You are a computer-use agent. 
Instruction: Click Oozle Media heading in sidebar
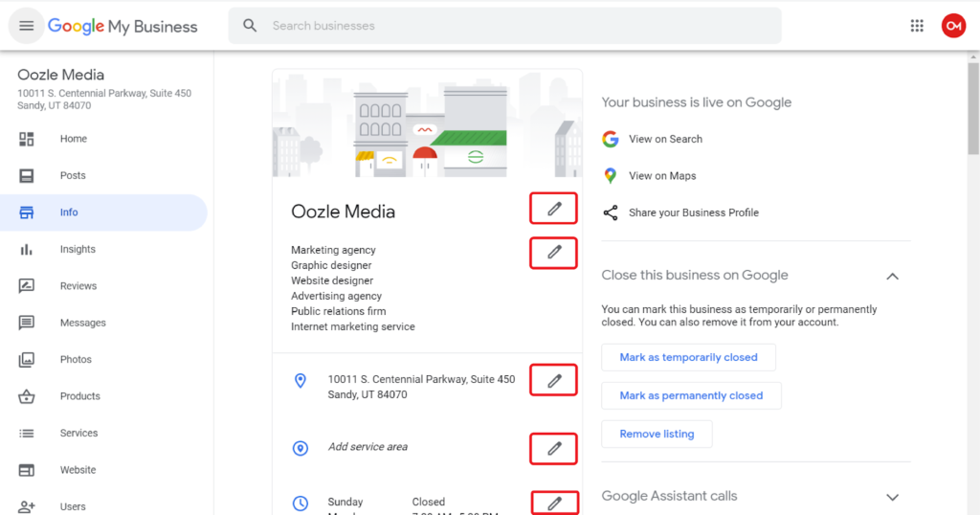tap(60, 75)
